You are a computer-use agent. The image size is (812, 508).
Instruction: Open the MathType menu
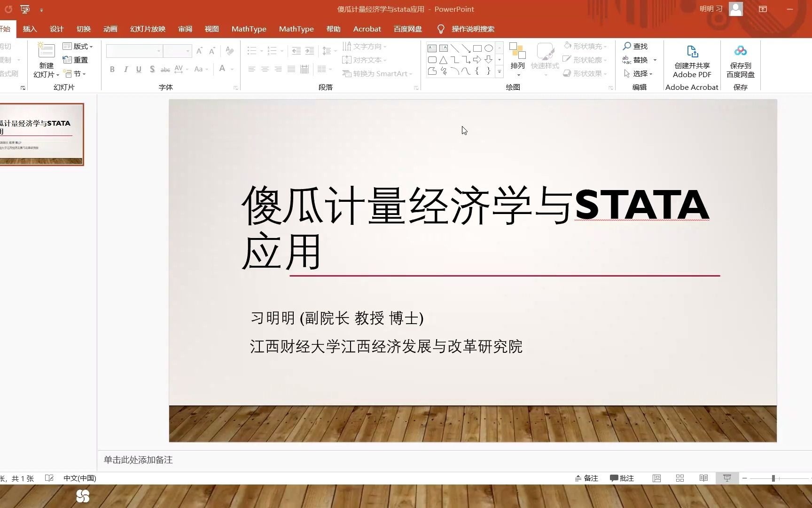249,29
